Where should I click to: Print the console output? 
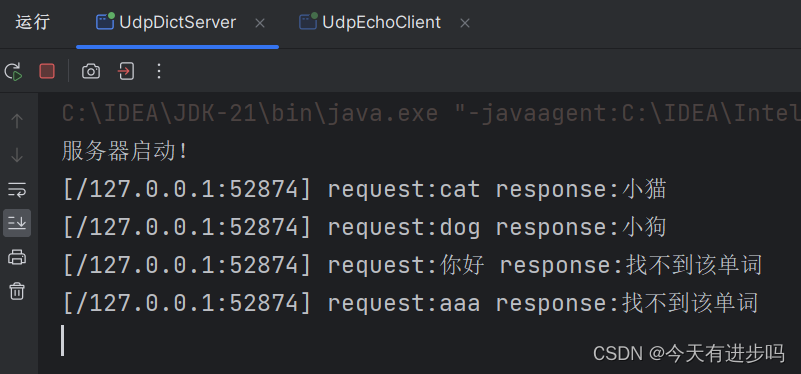click(17, 257)
